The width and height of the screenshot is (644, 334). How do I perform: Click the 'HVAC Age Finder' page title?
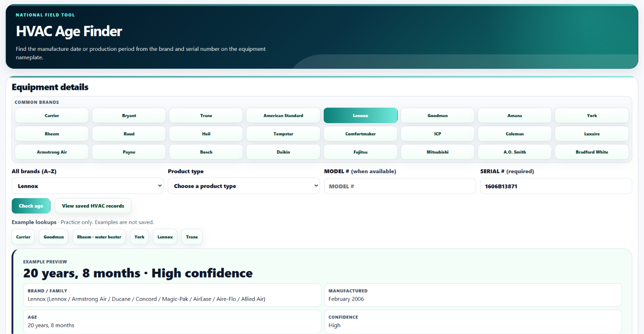pyautogui.click(x=69, y=31)
